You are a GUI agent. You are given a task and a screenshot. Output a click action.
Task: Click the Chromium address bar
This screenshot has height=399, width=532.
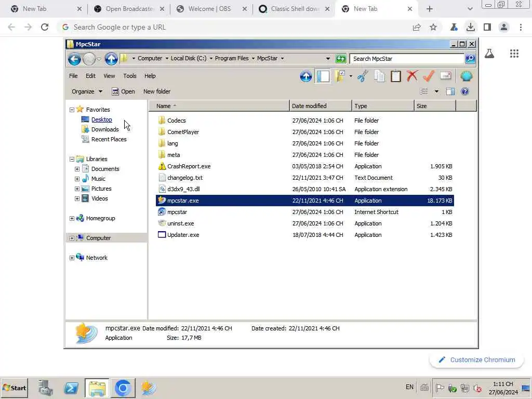(x=234, y=27)
